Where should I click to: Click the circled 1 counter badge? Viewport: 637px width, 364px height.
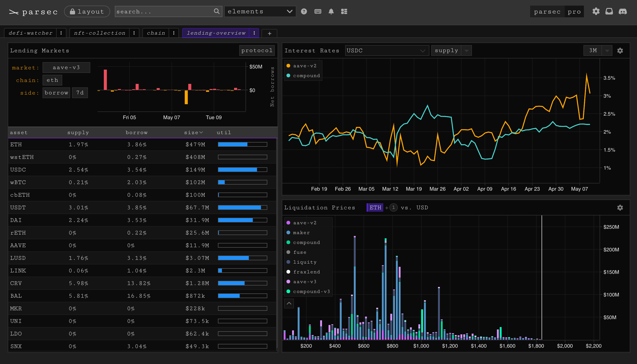[394, 207]
